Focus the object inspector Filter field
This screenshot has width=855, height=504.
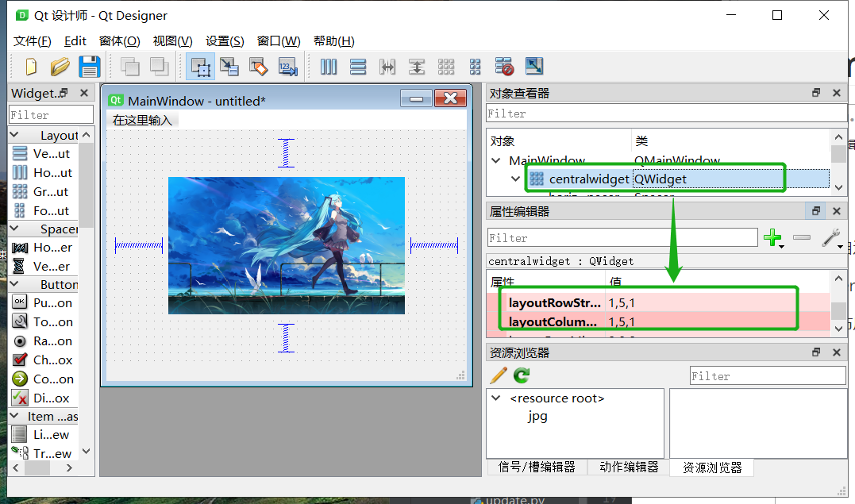[666, 113]
